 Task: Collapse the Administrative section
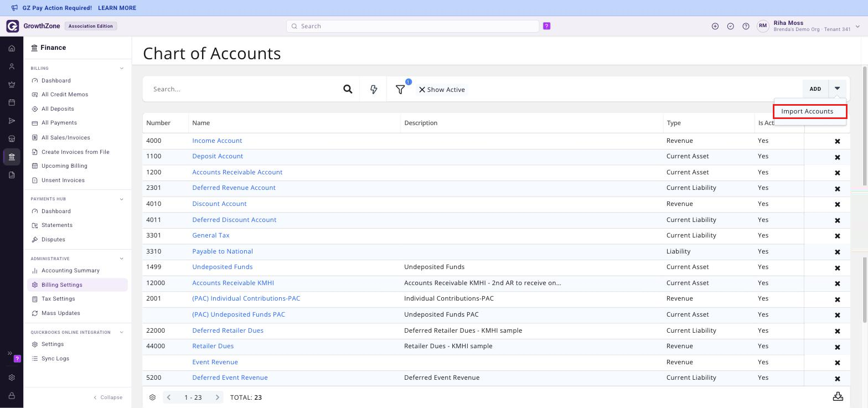tap(122, 259)
